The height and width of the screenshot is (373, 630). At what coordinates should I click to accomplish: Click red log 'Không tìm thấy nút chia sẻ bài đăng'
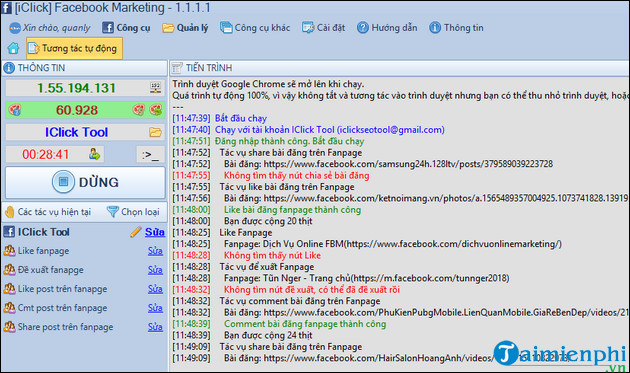[x=271, y=176]
